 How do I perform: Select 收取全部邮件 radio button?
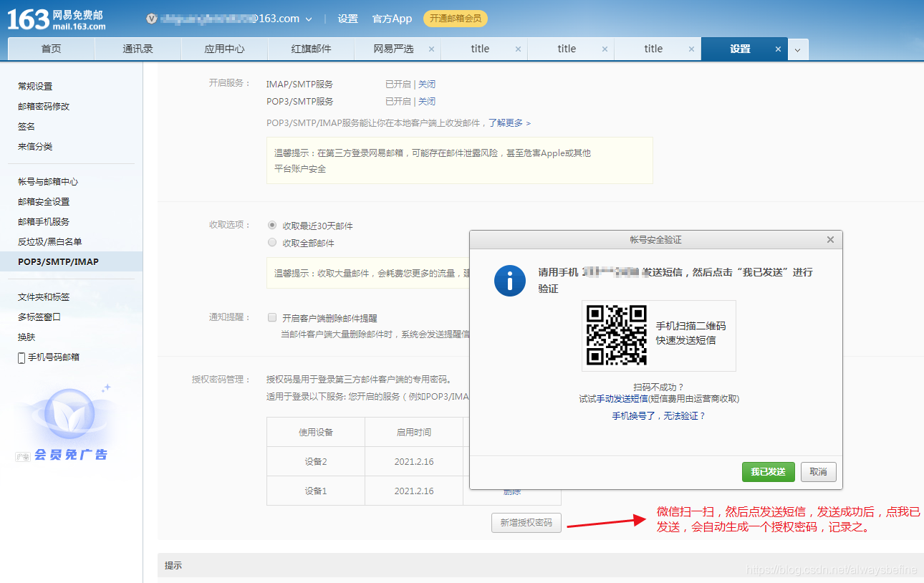(272, 242)
